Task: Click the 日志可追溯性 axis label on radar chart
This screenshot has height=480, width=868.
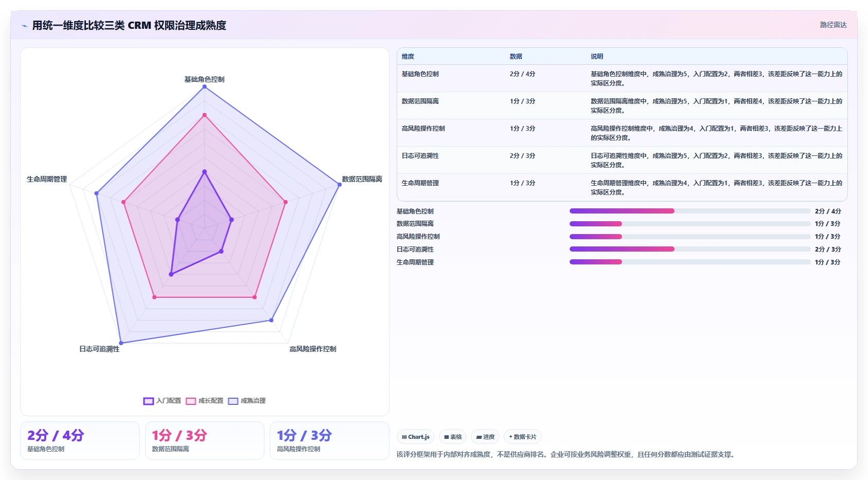Action: [99, 349]
